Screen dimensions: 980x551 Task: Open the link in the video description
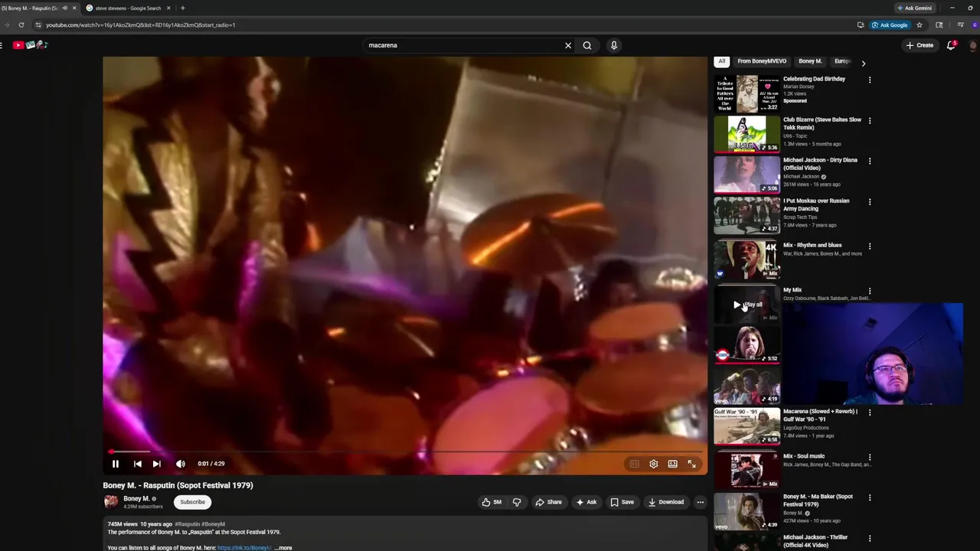(243, 548)
